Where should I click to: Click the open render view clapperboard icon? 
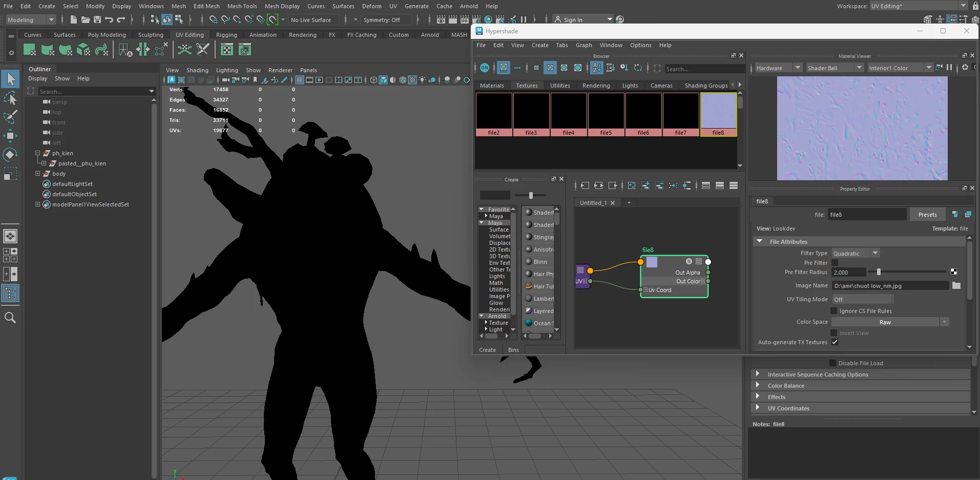[x=441, y=19]
